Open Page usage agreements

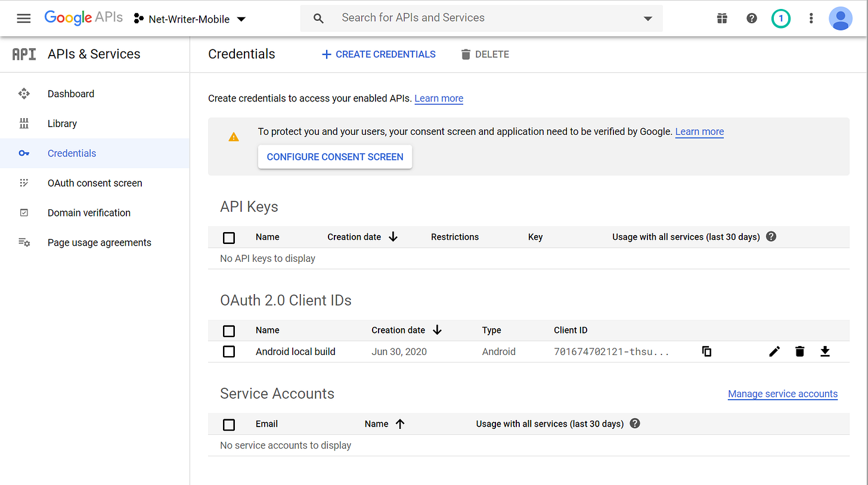(x=100, y=243)
